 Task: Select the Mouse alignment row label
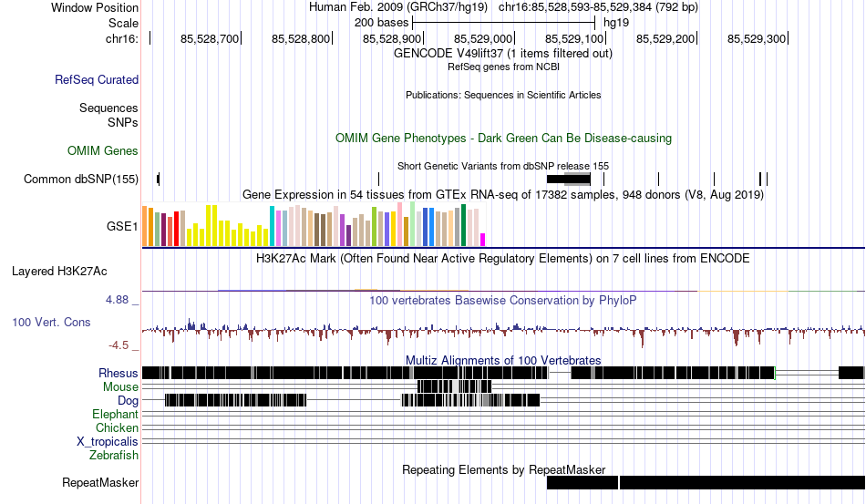coord(120,387)
